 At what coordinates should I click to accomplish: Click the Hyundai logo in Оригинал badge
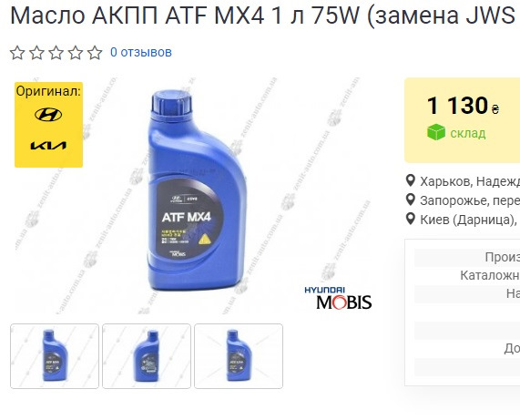pyautogui.click(x=48, y=115)
